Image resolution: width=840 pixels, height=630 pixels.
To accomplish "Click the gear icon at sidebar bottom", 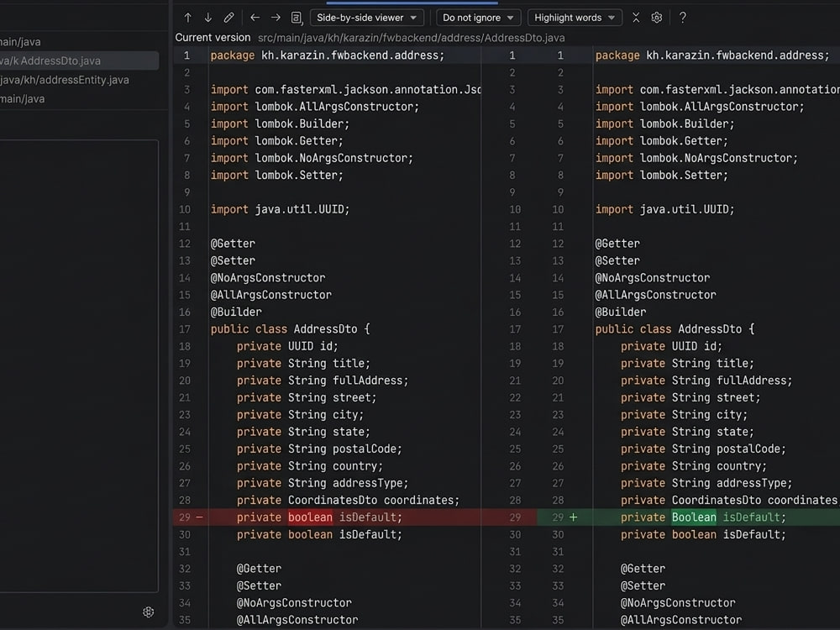I will point(149,612).
